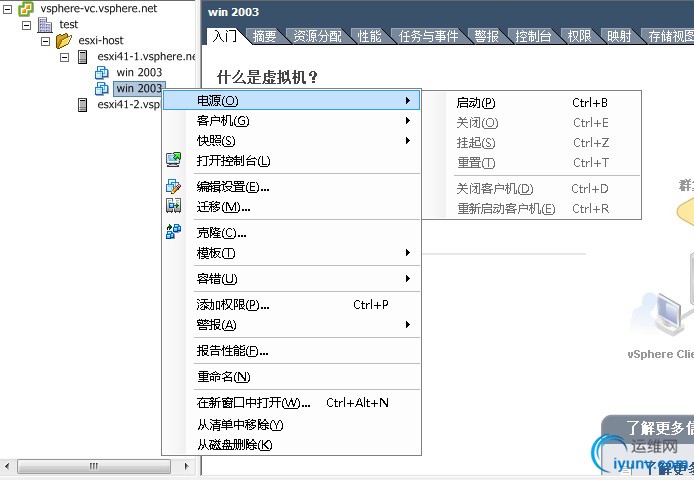Switch to the 警报 tab
The image size is (694, 480).
(486, 36)
